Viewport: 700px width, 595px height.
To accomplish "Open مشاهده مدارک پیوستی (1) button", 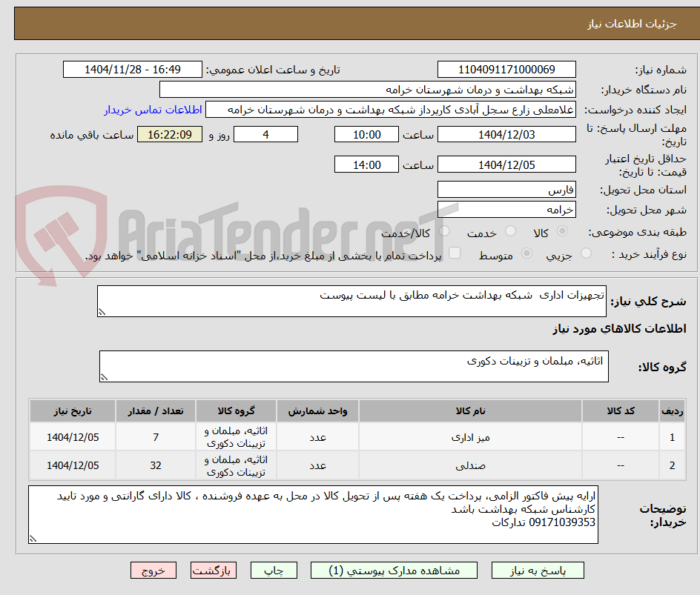I will coord(394,571).
